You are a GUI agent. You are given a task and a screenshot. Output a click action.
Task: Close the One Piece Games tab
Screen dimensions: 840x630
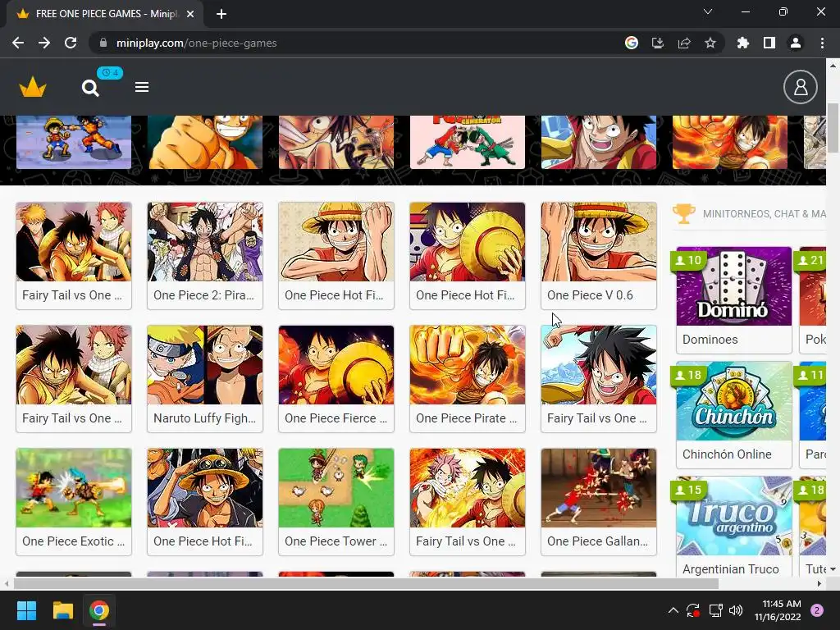click(x=190, y=14)
